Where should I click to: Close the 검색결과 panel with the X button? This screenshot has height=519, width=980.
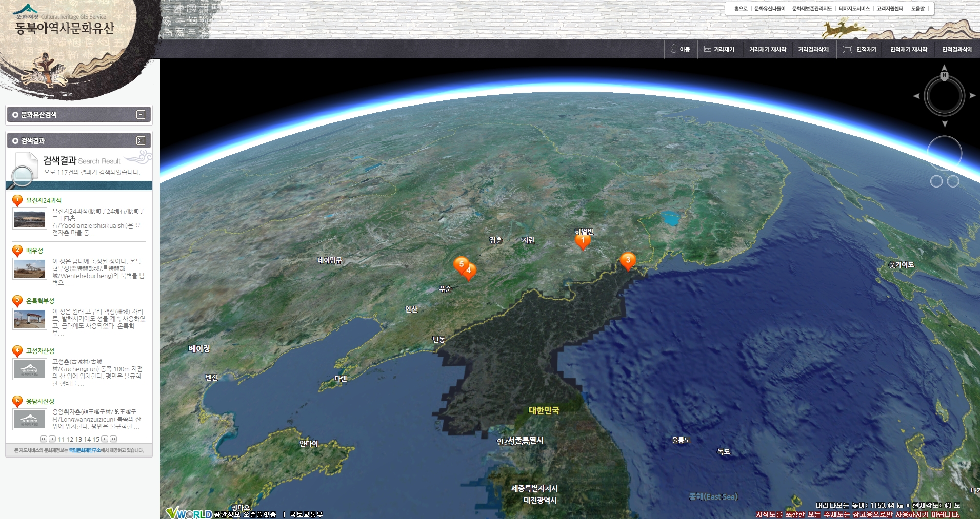click(x=141, y=140)
